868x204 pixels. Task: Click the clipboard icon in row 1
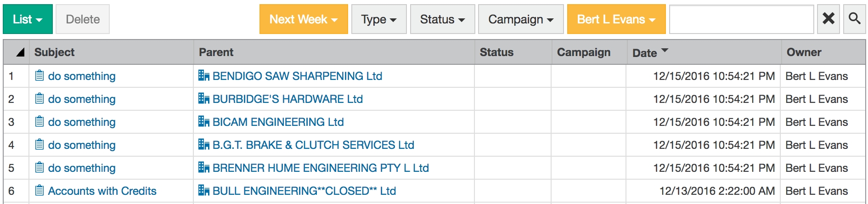[x=39, y=76]
